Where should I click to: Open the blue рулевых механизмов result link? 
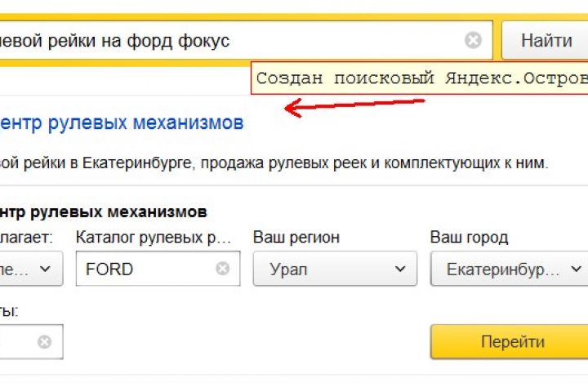pos(122,123)
